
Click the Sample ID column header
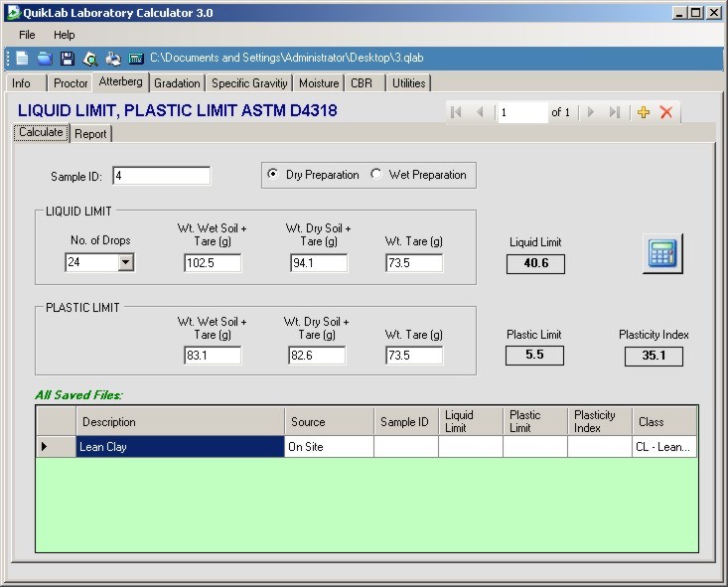point(406,422)
